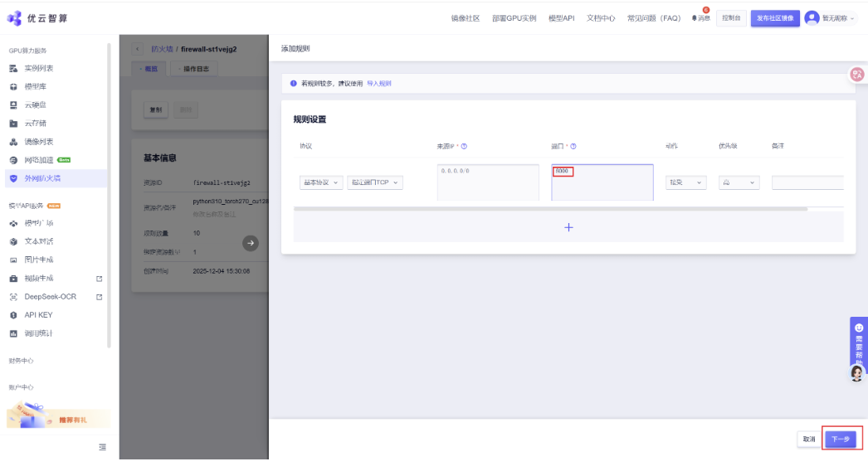Click the 来源IP input box
868x476 pixels.
(x=488, y=182)
